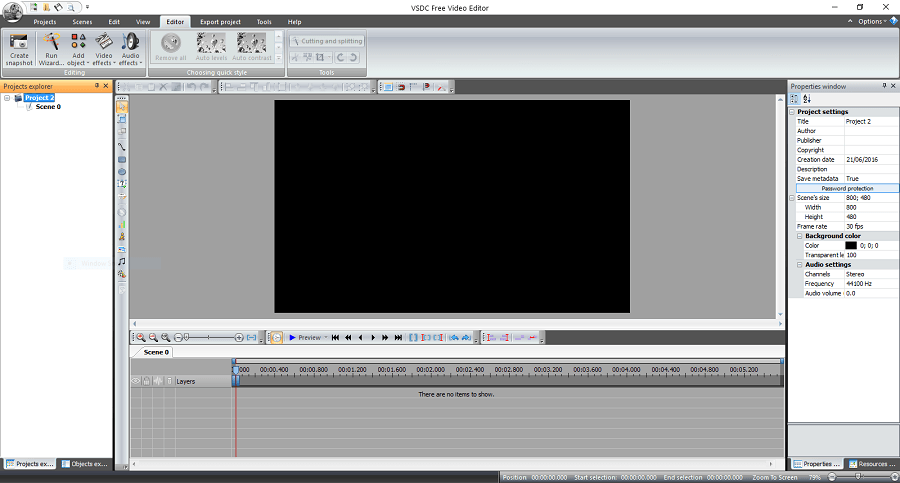Select the Scene 0 timeline tab
This screenshot has height=483, width=900.
156,352
